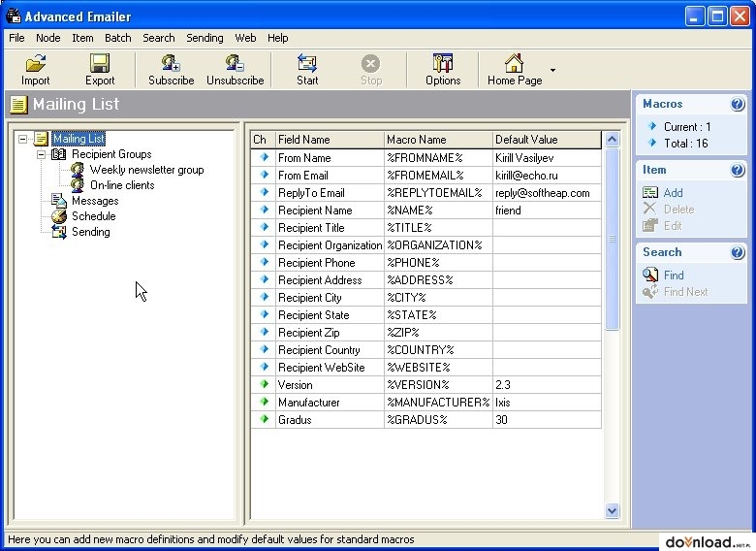The height and width of the screenshot is (551, 756).
Task: Click the Ch column header
Action: (263, 140)
